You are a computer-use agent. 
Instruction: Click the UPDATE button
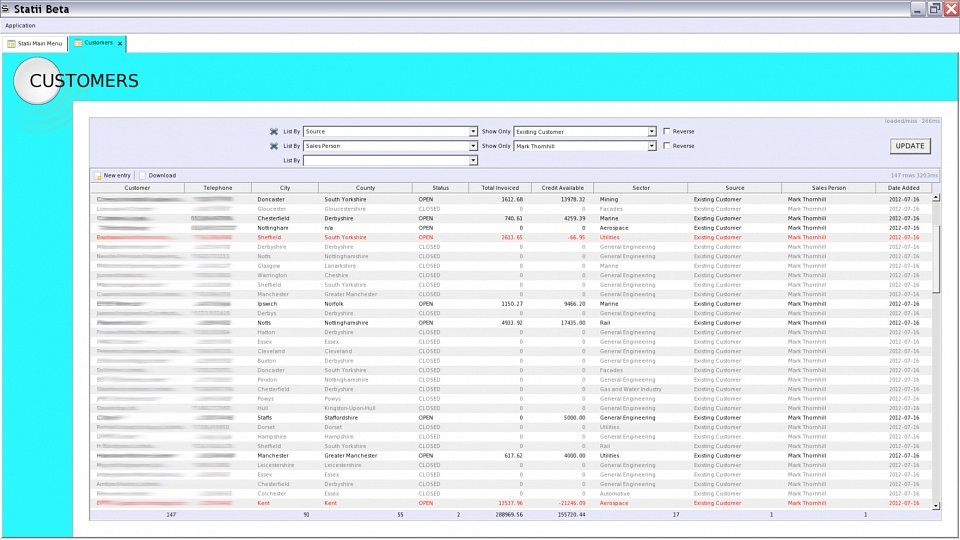pyautogui.click(x=910, y=146)
